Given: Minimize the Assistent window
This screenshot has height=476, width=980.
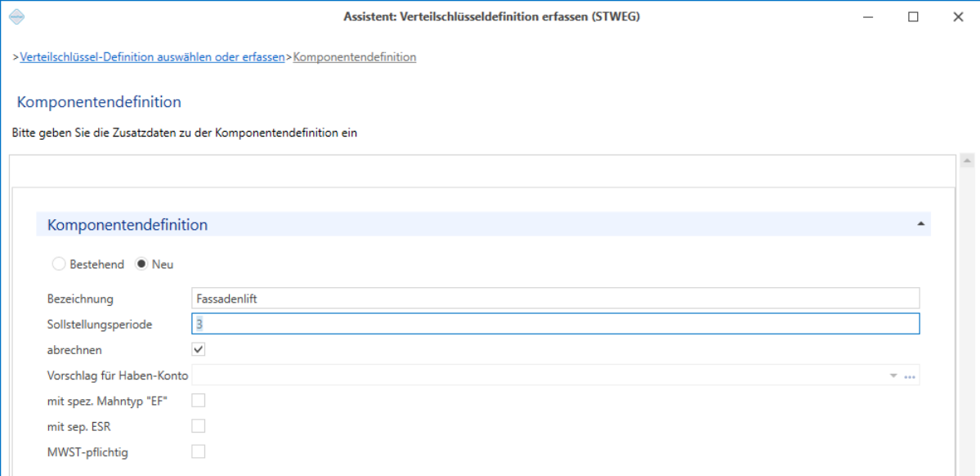Looking at the screenshot, I should 868,17.
